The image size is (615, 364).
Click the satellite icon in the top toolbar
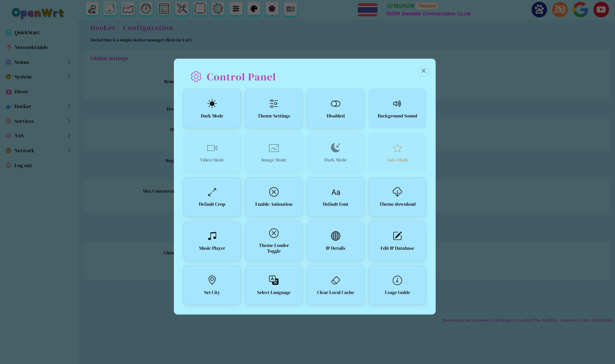(x=182, y=9)
